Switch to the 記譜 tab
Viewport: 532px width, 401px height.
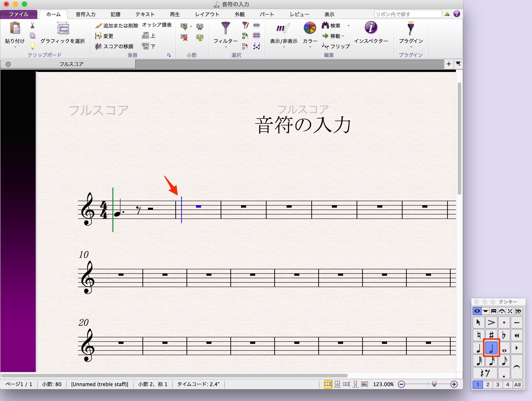[116, 14]
